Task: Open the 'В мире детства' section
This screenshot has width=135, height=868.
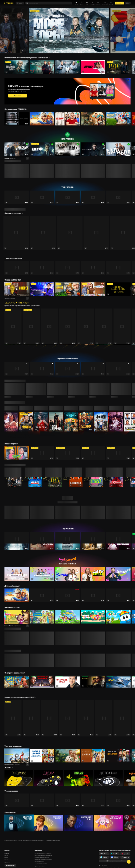Action: 12,607
